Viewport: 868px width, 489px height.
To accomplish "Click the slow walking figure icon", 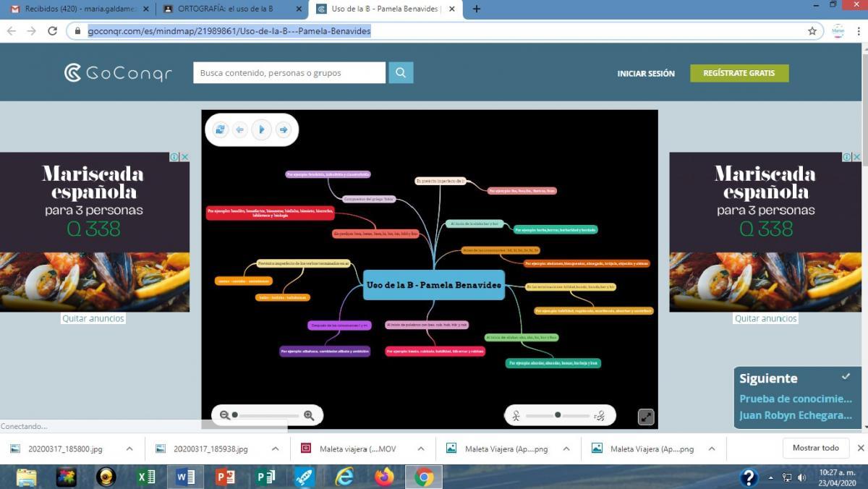I will [x=516, y=416].
